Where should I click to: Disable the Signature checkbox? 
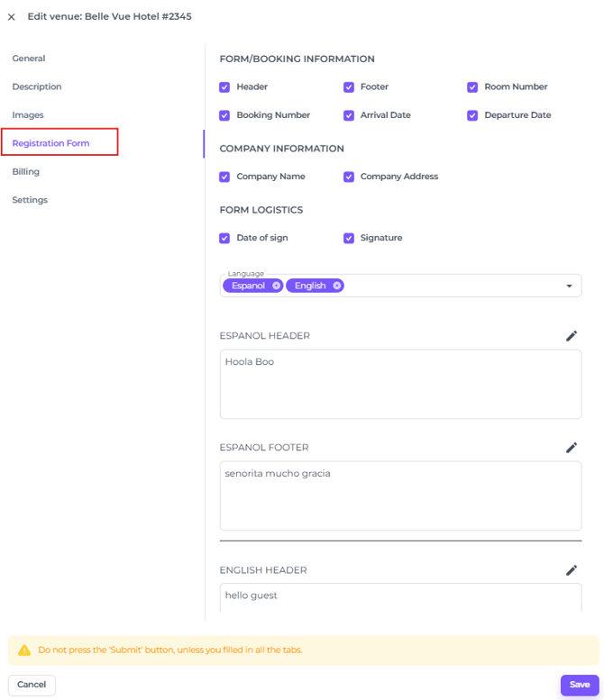(x=349, y=239)
